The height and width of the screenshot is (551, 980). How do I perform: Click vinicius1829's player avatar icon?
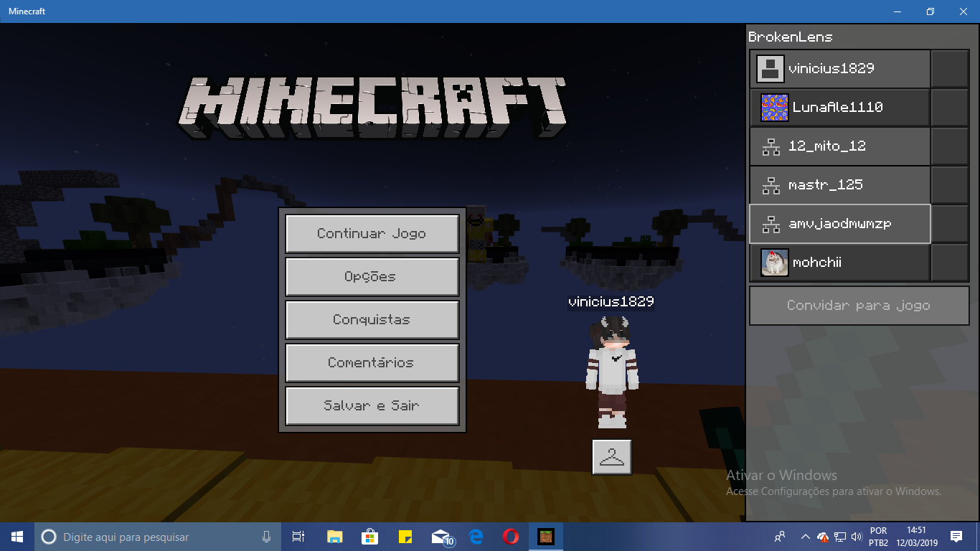(x=770, y=69)
